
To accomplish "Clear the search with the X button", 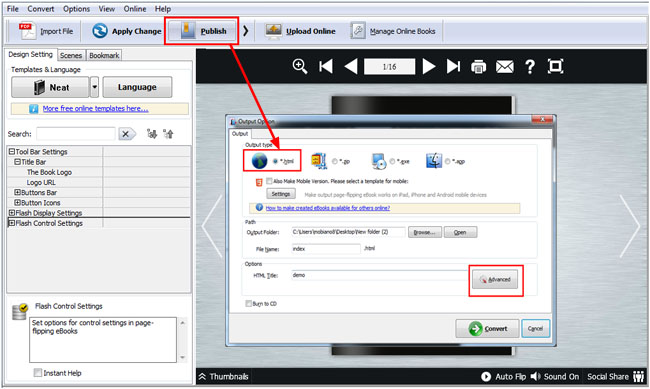I will [126, 134].
